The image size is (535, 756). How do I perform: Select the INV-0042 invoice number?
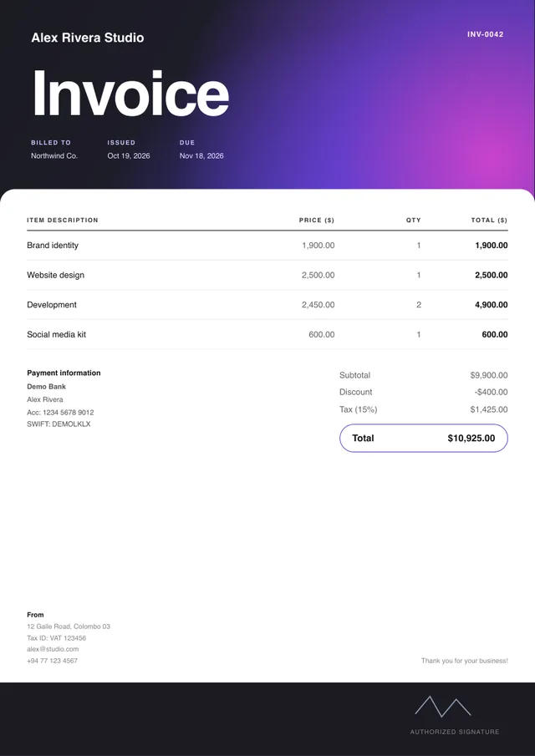pyautogui.click(x=486, y=34)
